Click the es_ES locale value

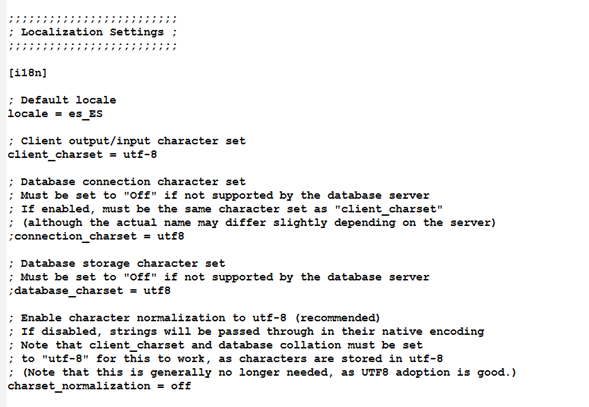pyautogui.click(x=85, y=114)
